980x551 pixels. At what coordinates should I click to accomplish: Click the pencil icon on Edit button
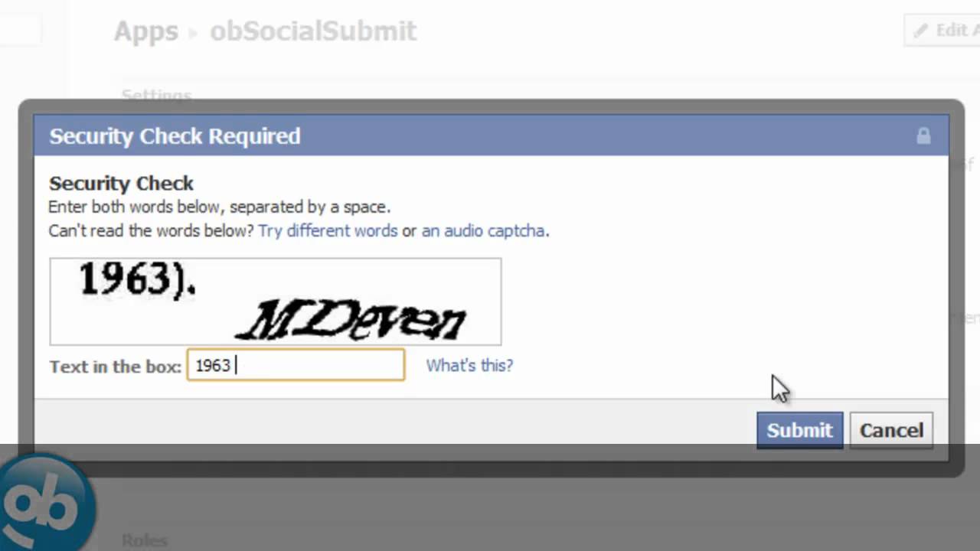pyautogui.click(x=920, y=31)
